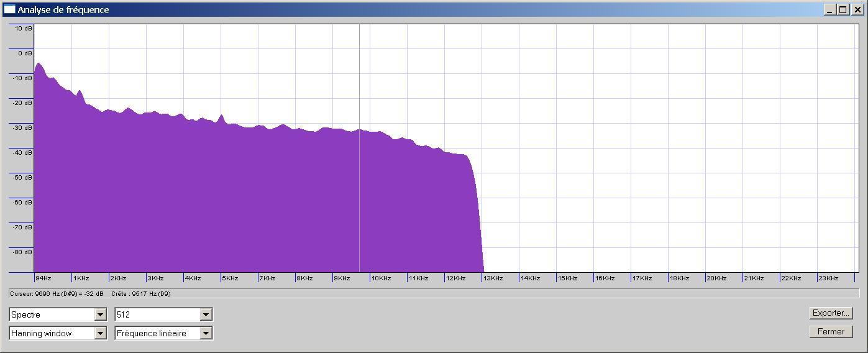Image resolution: width=868 pixels, height=353 pixels.
Task: Click the 22KHz frequency label
Action: click(x=791, y=278)
